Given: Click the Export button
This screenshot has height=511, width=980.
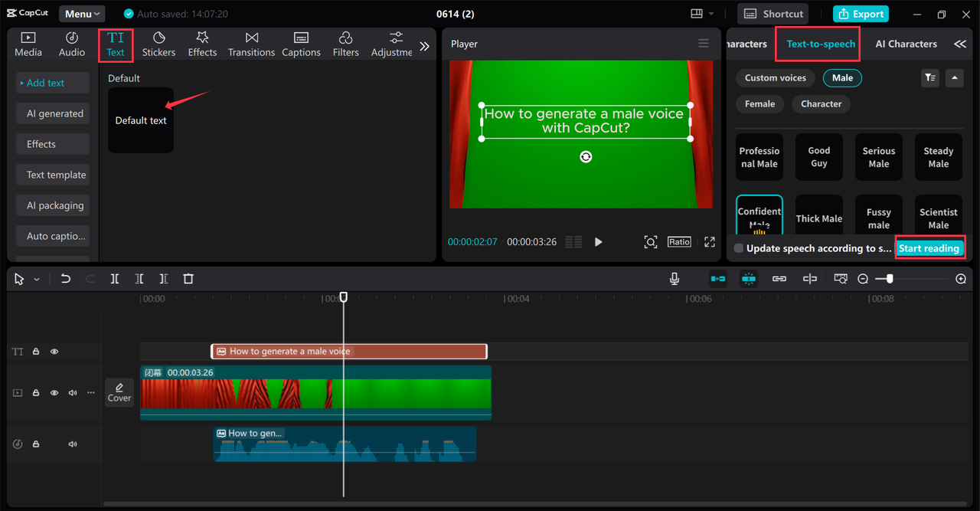Looking at the screenshot, I should [x=861, y=14].
